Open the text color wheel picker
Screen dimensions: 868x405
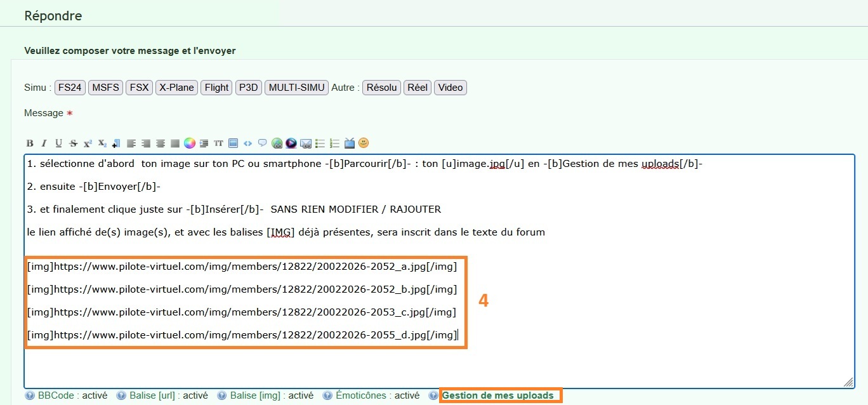click(x=189, y=143)
